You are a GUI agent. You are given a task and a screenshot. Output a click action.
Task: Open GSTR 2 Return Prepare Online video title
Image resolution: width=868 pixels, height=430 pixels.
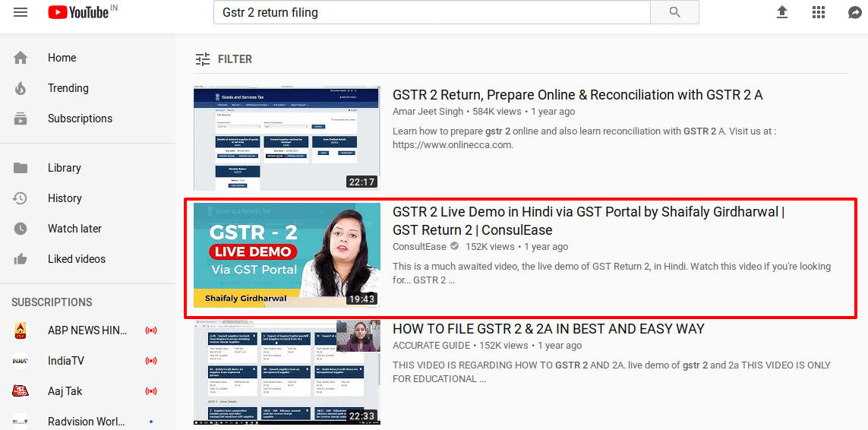tap(577, 95)
